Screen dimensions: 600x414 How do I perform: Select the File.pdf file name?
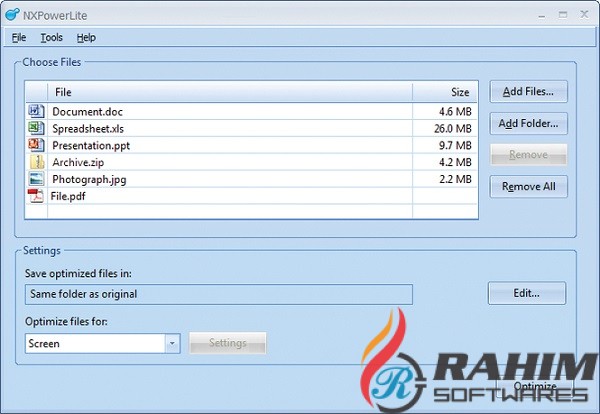68,196
